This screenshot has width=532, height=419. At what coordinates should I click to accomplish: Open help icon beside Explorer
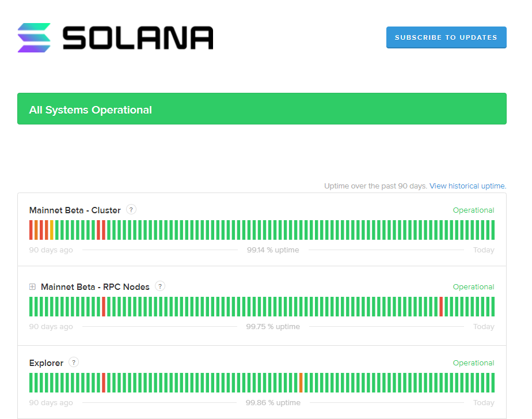tap(74, 363)
